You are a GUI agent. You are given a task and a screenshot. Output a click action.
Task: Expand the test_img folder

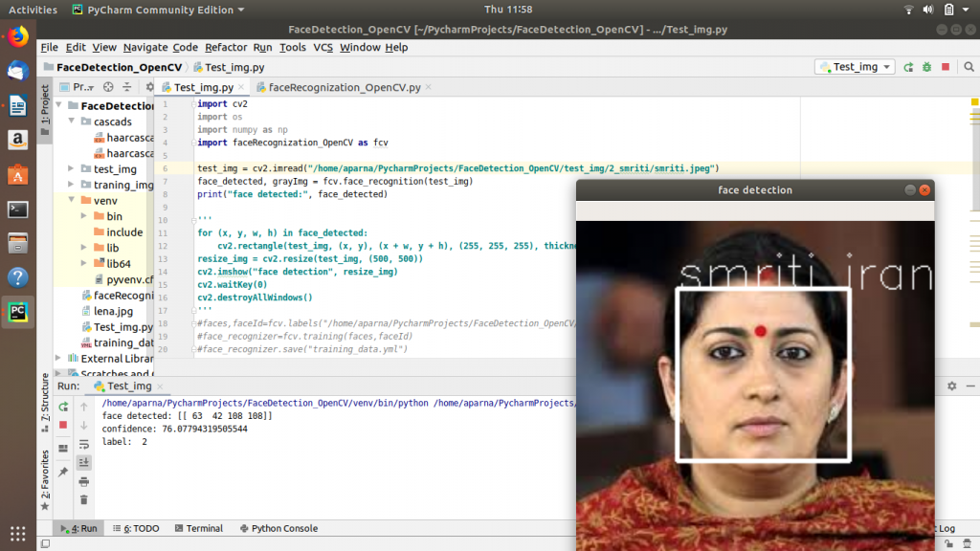[x=71, y=168]
